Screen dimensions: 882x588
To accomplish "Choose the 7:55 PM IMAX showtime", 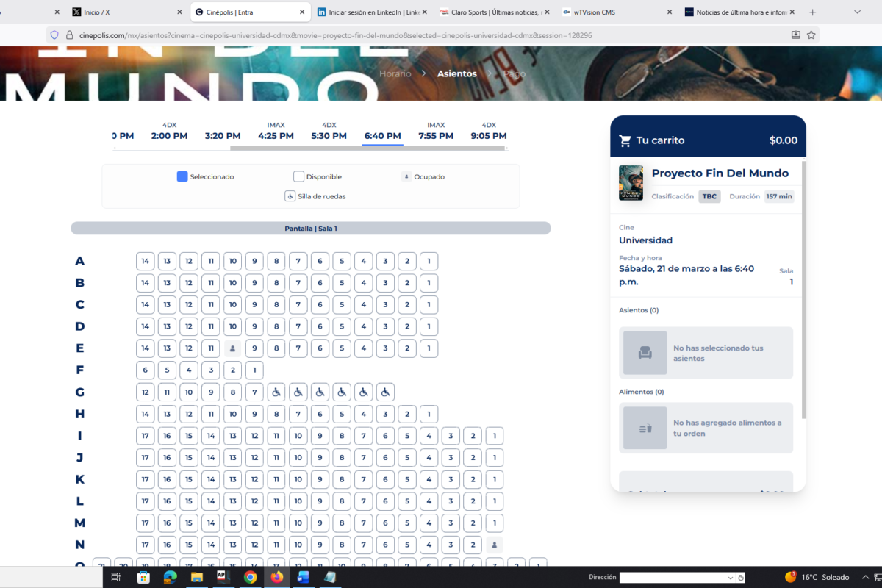I will (x=436, y=136).
